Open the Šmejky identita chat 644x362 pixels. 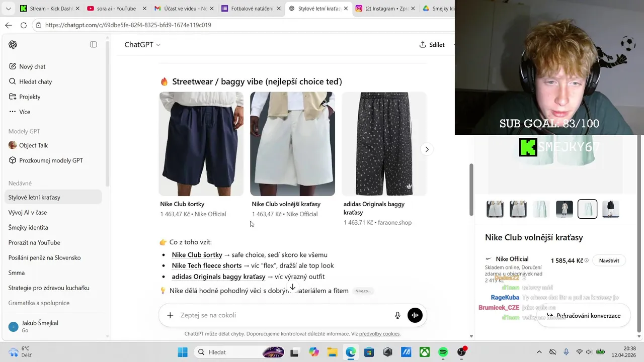click(28, 227)
